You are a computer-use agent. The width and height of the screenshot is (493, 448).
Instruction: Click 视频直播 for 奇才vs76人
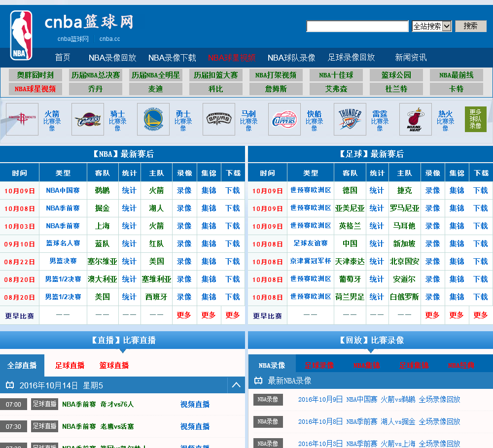pyautogui.click(x=195, y=404)
